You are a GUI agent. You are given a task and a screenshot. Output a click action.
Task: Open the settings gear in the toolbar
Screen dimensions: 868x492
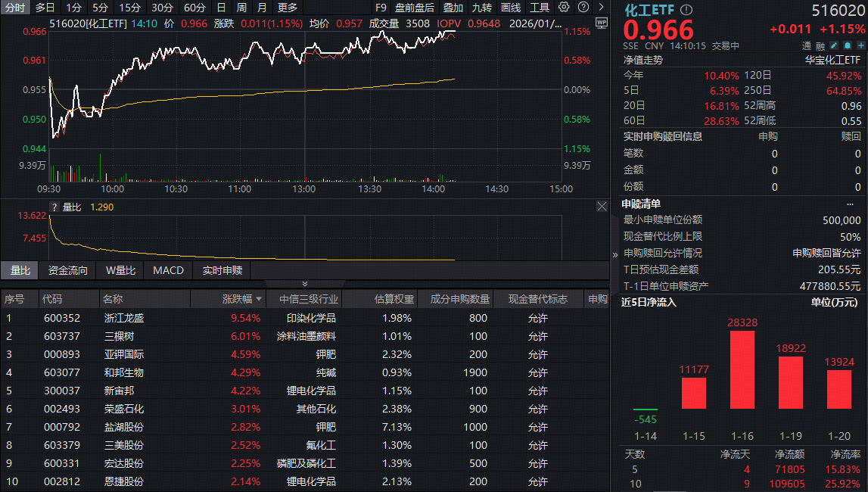point(564,8)
